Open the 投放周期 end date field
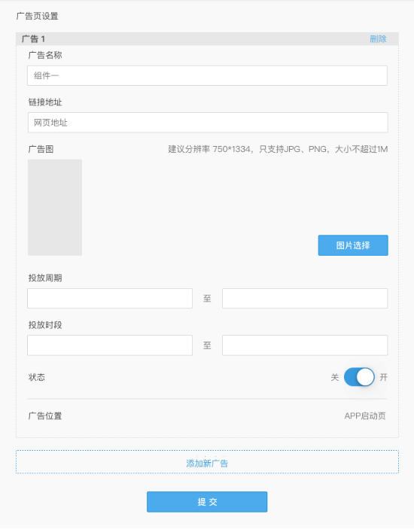Image resolution: width=414 pixels, height=532 pixels. [305, 298]
